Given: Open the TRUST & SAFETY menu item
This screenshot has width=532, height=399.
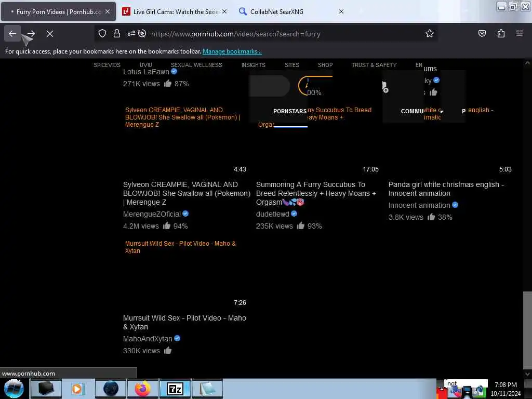Looking at the screenshot, I should click(x=374, y=65).
